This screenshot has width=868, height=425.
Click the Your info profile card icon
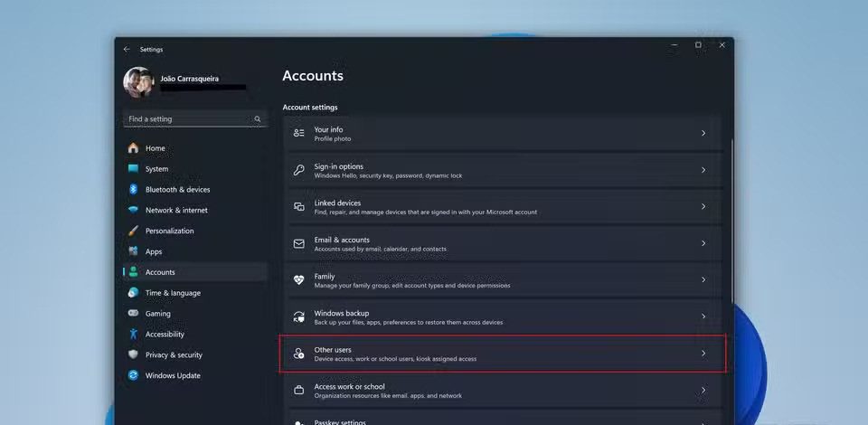(x=299, y=133)
